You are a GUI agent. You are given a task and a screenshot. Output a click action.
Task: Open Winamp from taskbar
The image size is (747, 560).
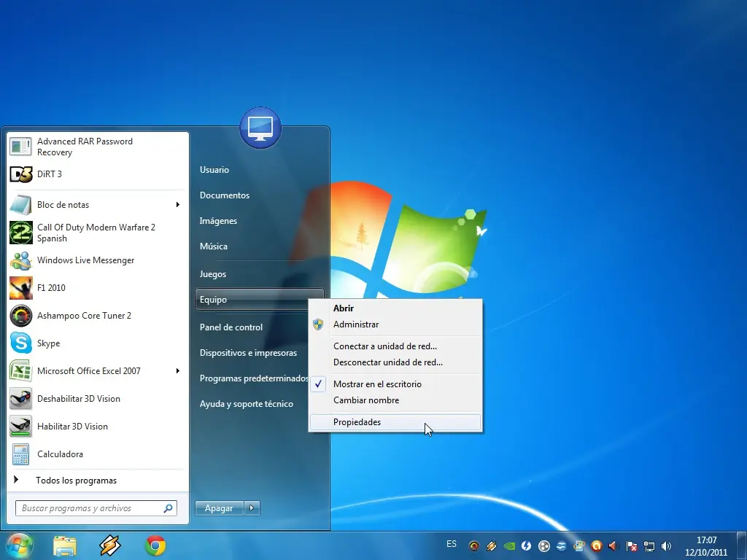(x=110, y=545)
